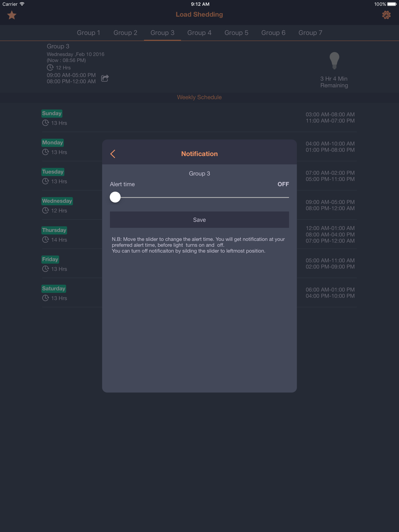
Task: Tap the light bulb status icon
Action: click(x=334, y=61)
